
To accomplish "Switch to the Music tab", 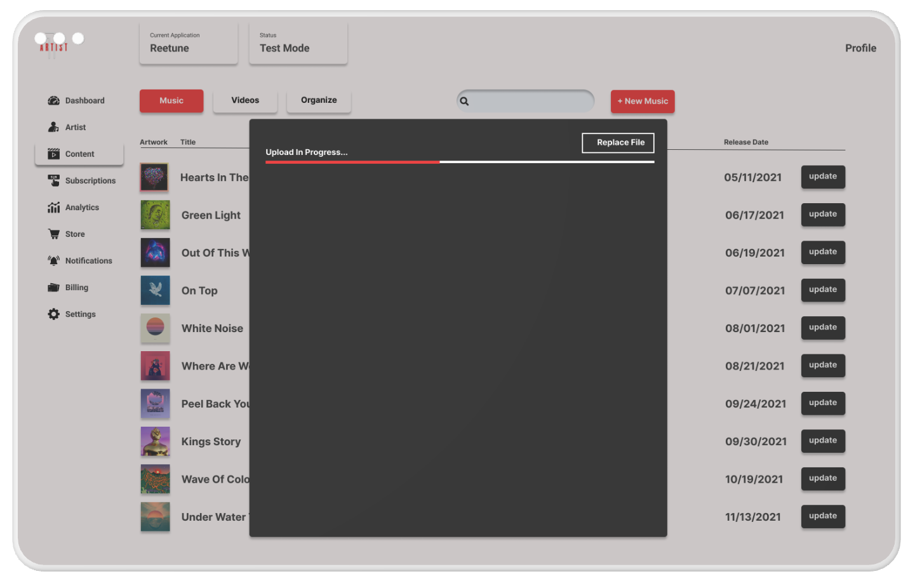I will tap(171, 101).
